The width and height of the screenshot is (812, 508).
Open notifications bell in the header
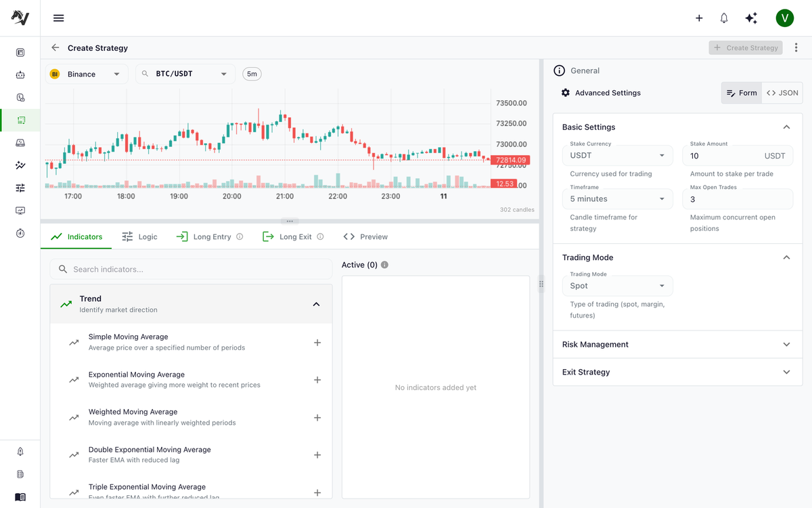point(724,18)
